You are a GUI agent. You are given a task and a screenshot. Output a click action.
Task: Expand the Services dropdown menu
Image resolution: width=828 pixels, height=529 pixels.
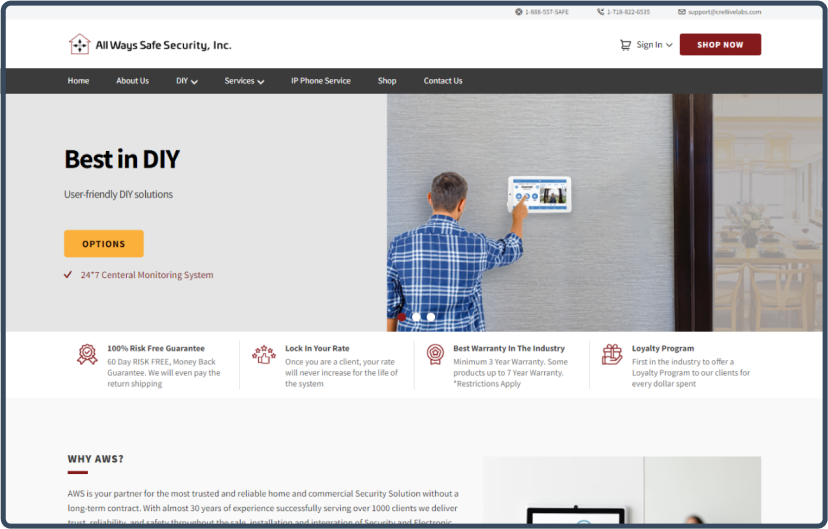tap(244, 81)
